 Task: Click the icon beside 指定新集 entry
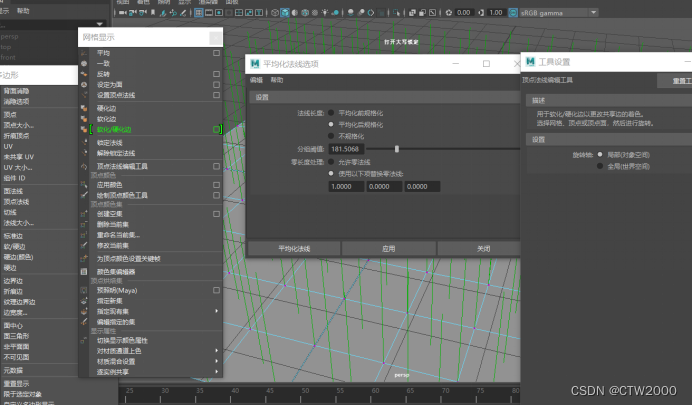(84, 301)
